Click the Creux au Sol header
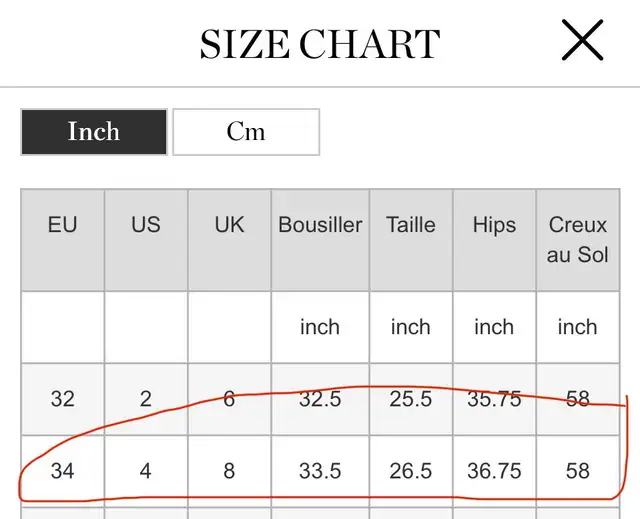 (578, 240)
